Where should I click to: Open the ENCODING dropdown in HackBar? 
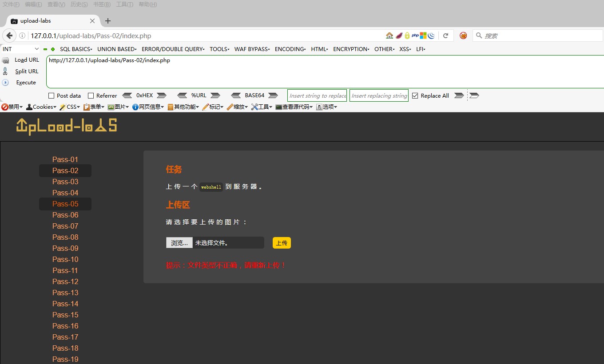click(290, 49)
